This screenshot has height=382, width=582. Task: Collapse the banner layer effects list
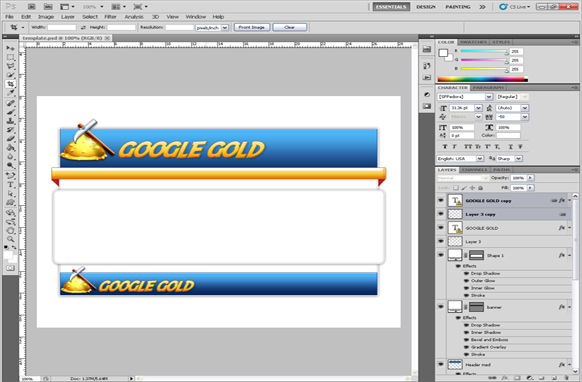coord(569,307)
